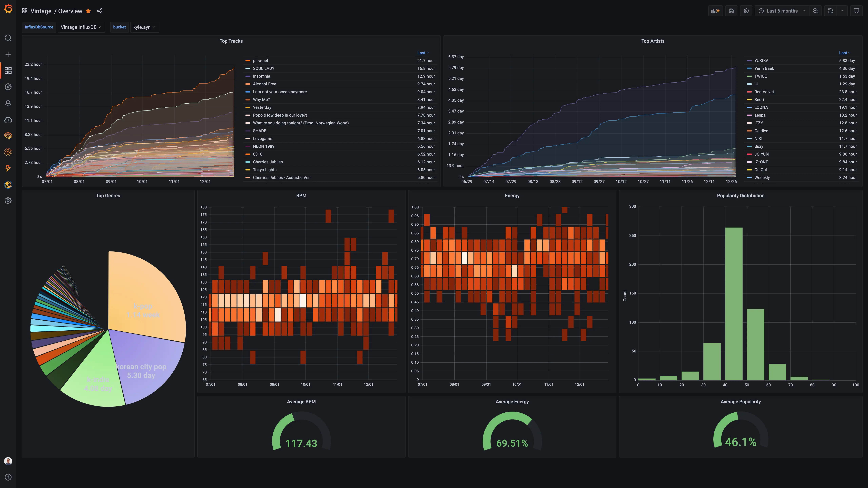Click the zoom out time range icon

tap(815, 11)
